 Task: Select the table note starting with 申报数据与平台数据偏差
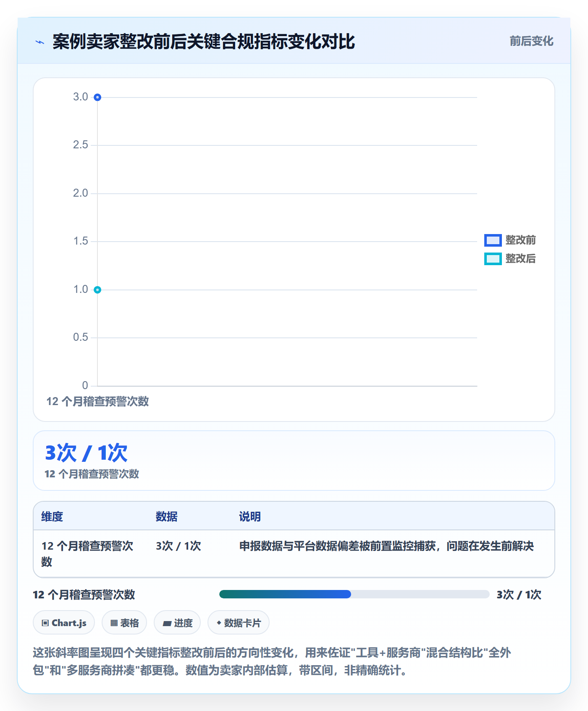386,546
